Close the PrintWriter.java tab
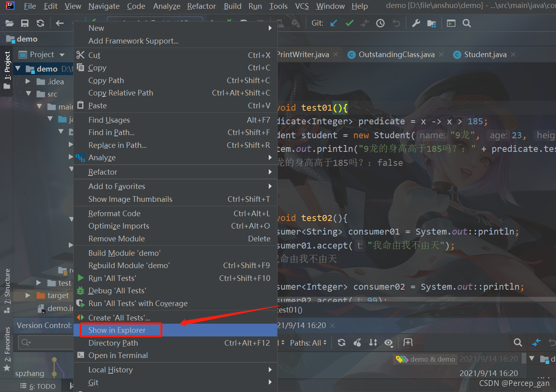This screenshot has width=556, height=392. coord(336,54)
